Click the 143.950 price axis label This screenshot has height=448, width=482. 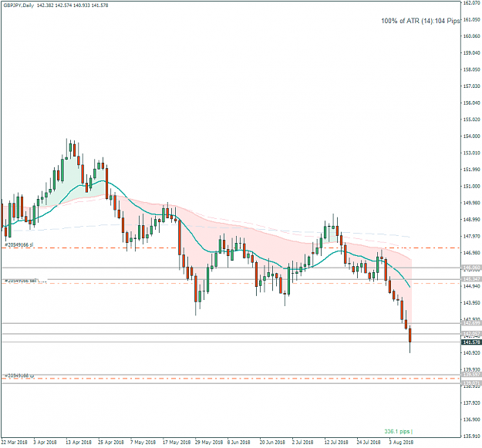point(471,303)
